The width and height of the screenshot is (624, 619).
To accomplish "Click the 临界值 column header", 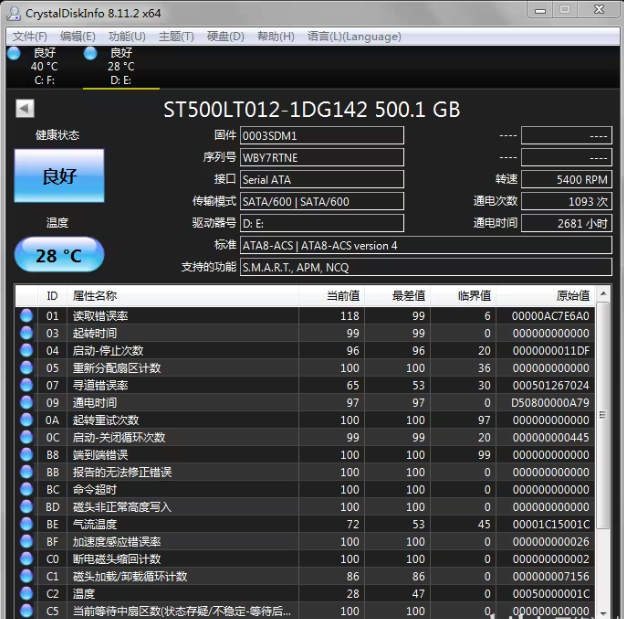I will pos(463,296).
